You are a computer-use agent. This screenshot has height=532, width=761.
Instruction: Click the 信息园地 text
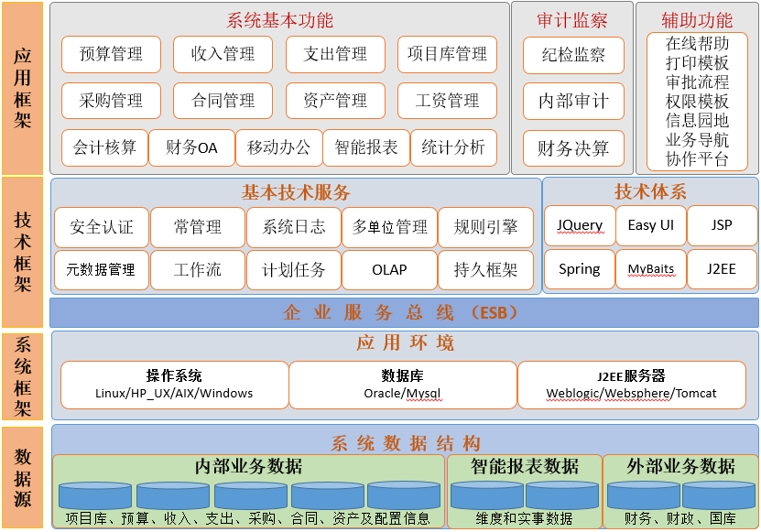tap(697, 120)
